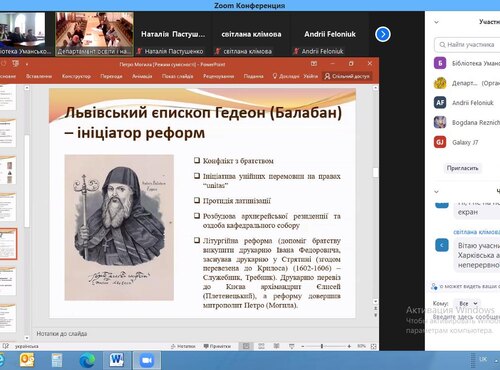Open Word from the Windows taskbar

[x=117, y=360]
